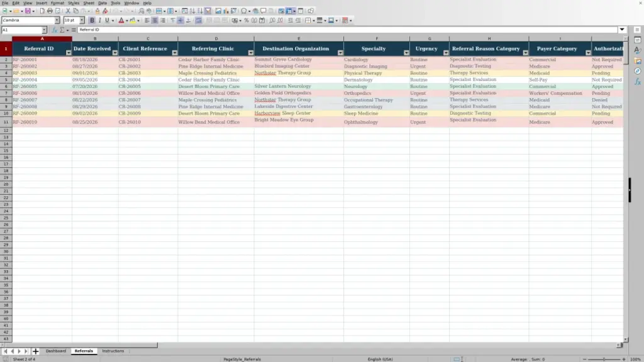
Task: Open Name Box A1 dropdown
Action: click(44, 30)
